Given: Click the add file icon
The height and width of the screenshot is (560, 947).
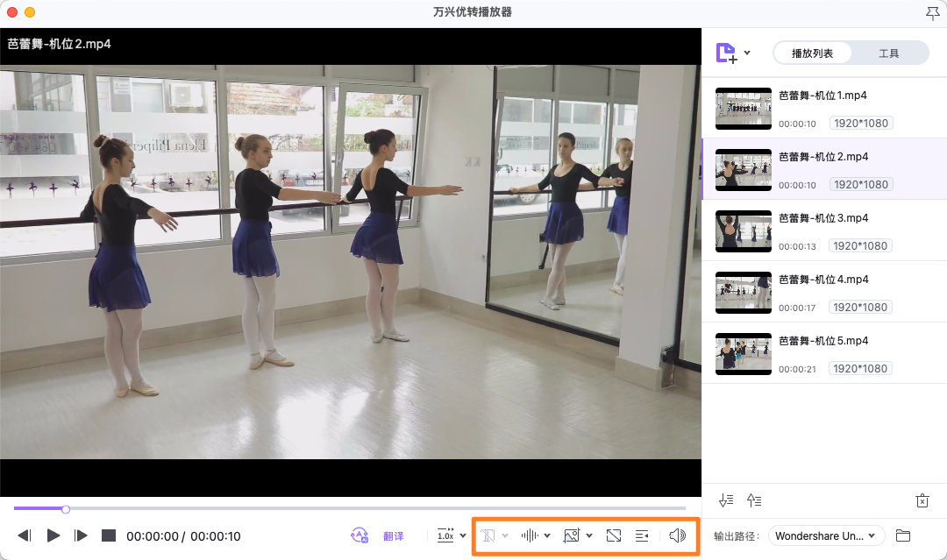Looking at the screenshot, I should [726, 53].
